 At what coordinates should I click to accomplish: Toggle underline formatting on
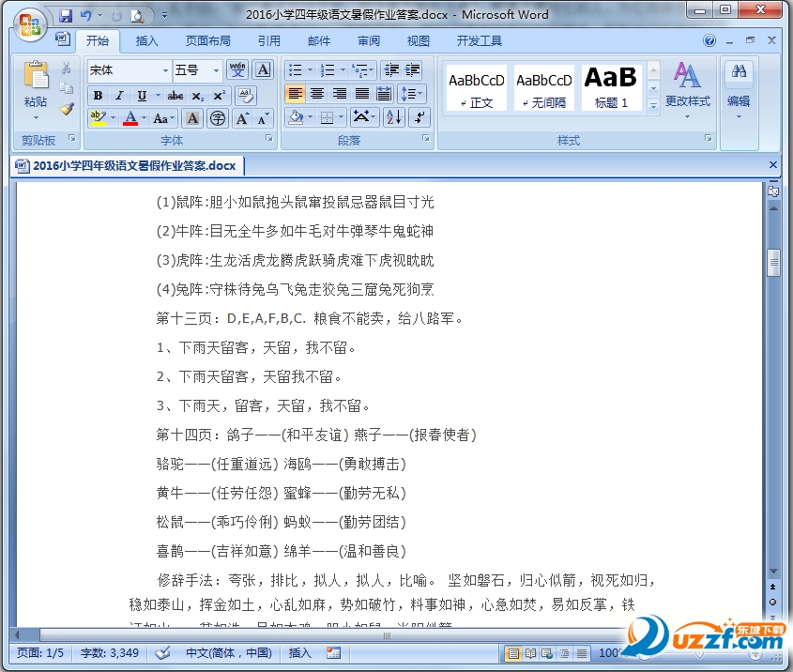[x=140, y=95]
